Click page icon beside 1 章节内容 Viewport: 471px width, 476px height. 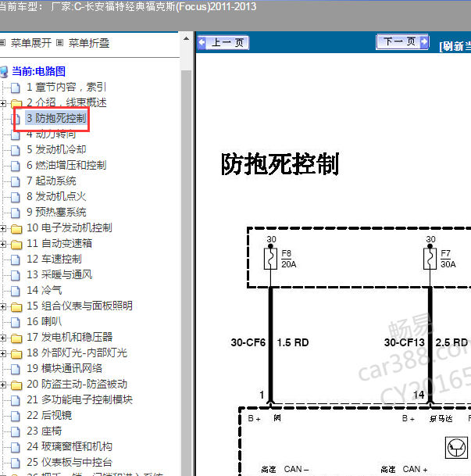(x=16, y=88)
